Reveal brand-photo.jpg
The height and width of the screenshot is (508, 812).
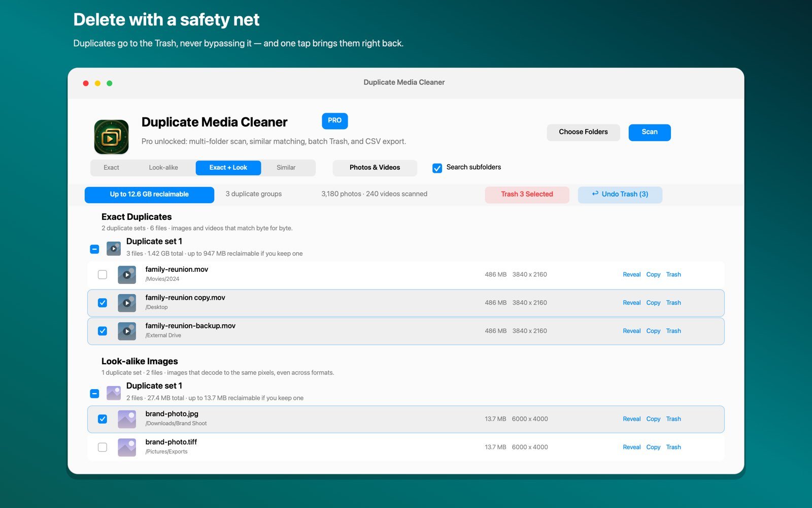click(x=631, y=419)
